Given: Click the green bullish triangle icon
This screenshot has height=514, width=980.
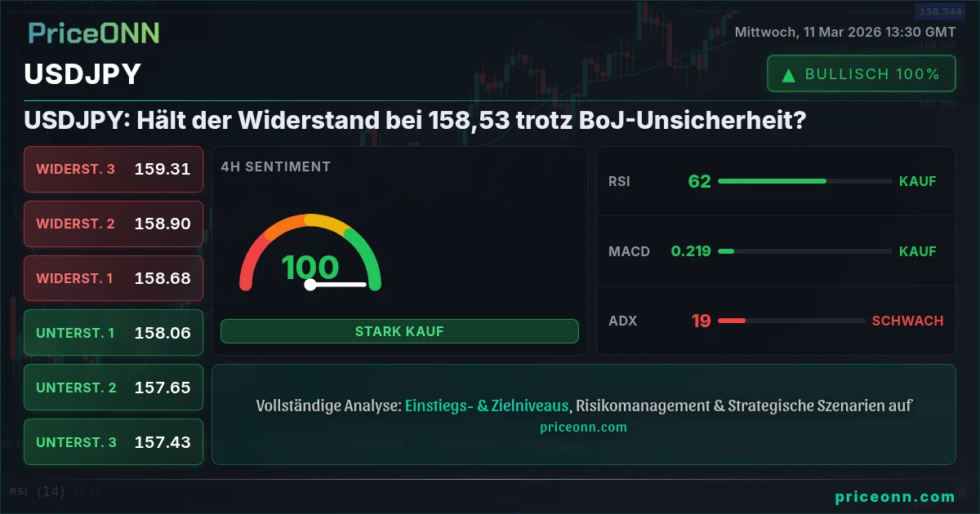Looking at the screenshot, I should coord(789,75).
